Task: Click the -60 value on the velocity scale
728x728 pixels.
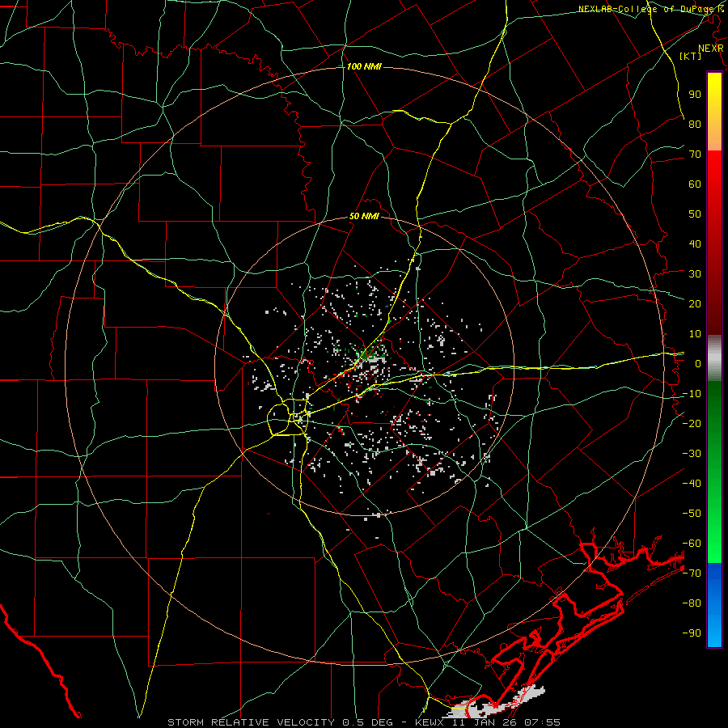Action: [x=692, y=544]
